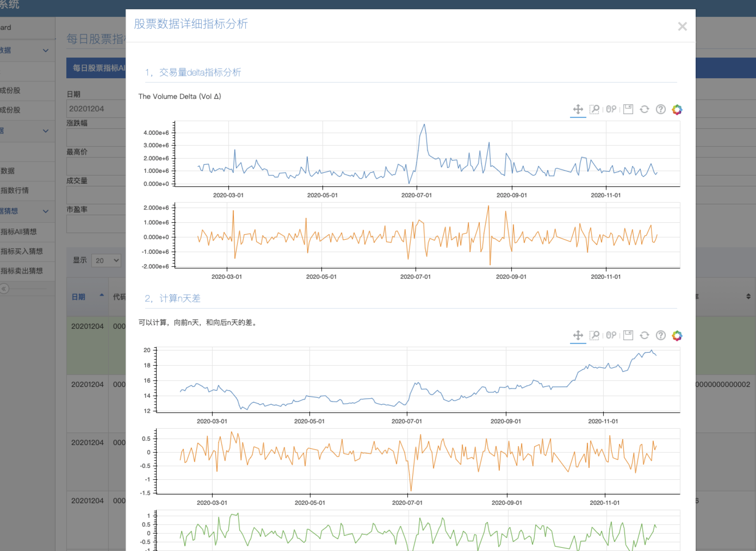Click the 最高价 filter input field

point(96,166)
